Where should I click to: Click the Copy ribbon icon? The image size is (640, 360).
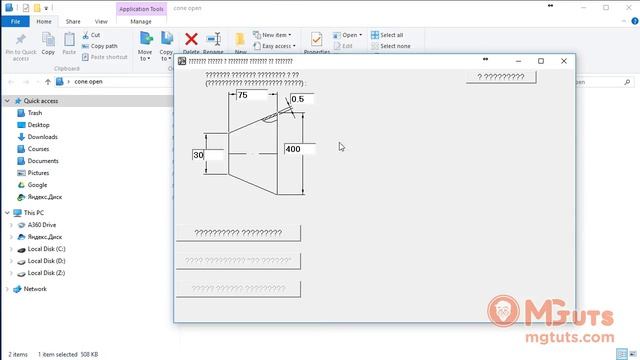[48, 40]
